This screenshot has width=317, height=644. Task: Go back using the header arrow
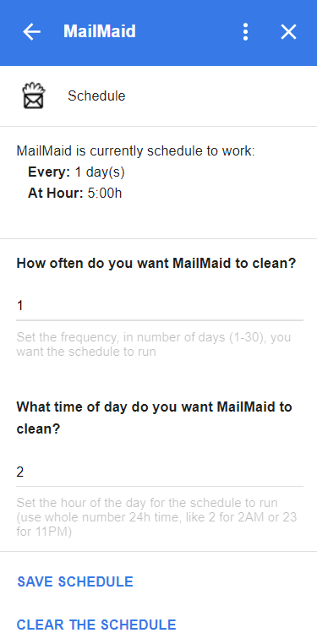coord(31,31)
